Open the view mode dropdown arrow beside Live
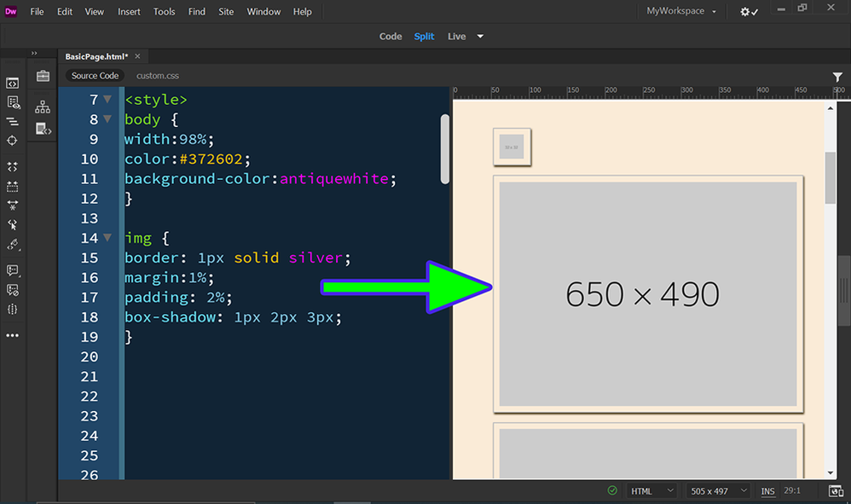851x504 pixels. pyautogui.click(x=480, y=37)
